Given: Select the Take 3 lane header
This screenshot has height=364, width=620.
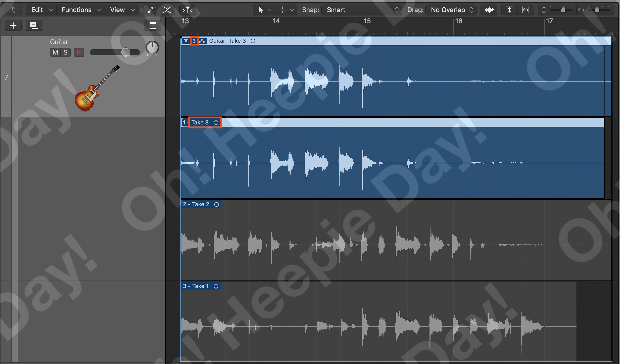Looking at the screenshot, I should (x=393, y=123).
